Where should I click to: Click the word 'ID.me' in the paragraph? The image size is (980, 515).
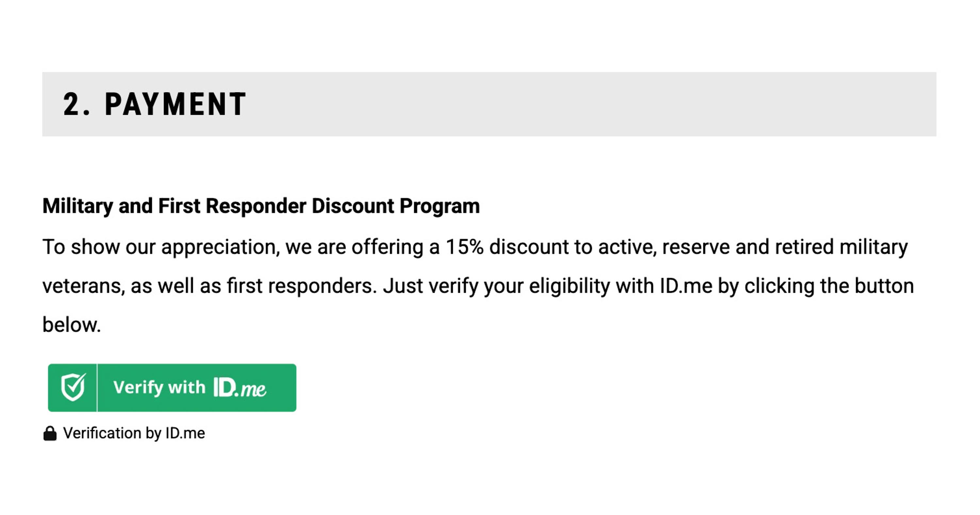coord(686,286)
